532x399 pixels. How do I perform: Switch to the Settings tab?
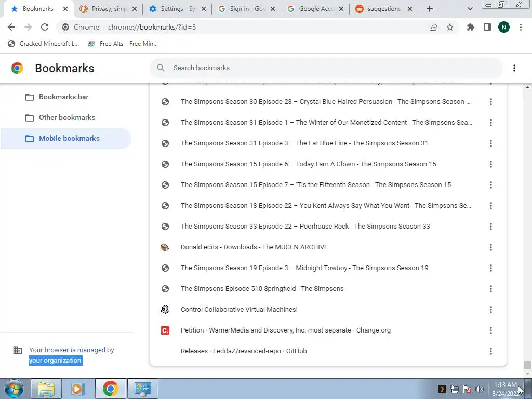[x=177, y=9]
